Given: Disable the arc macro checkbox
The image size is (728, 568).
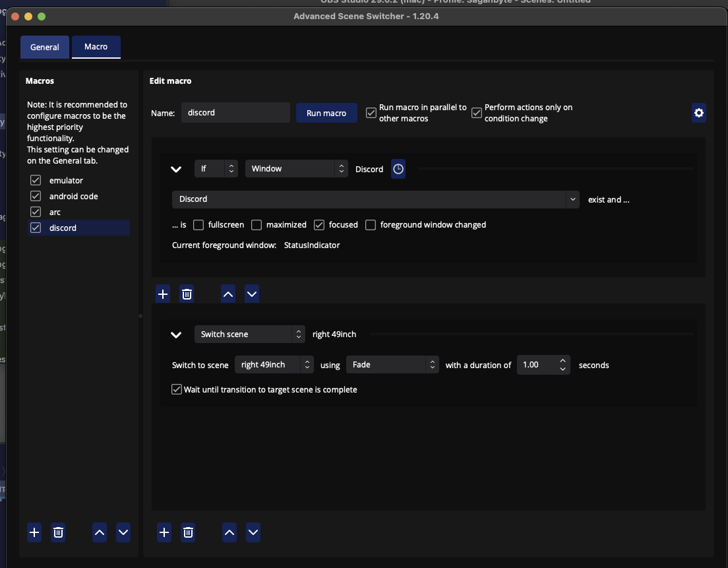Looking at the screenshot, I should point(35,212).
